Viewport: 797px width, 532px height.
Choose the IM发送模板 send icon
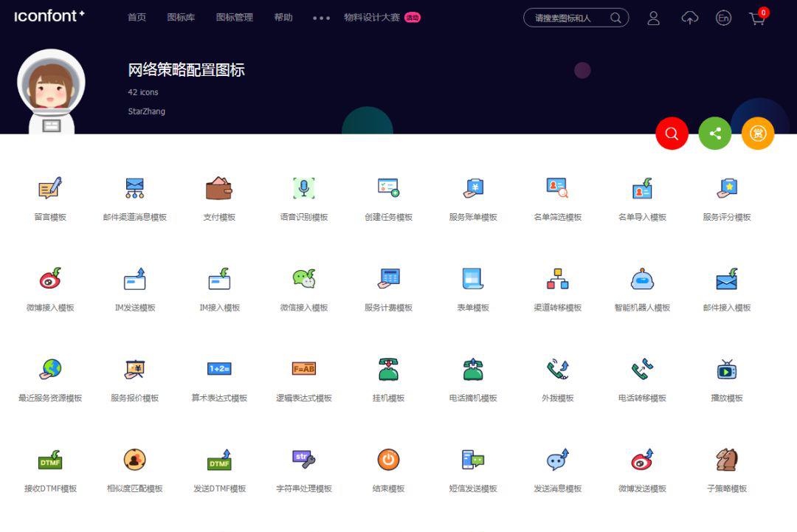(x=135, y=278)
